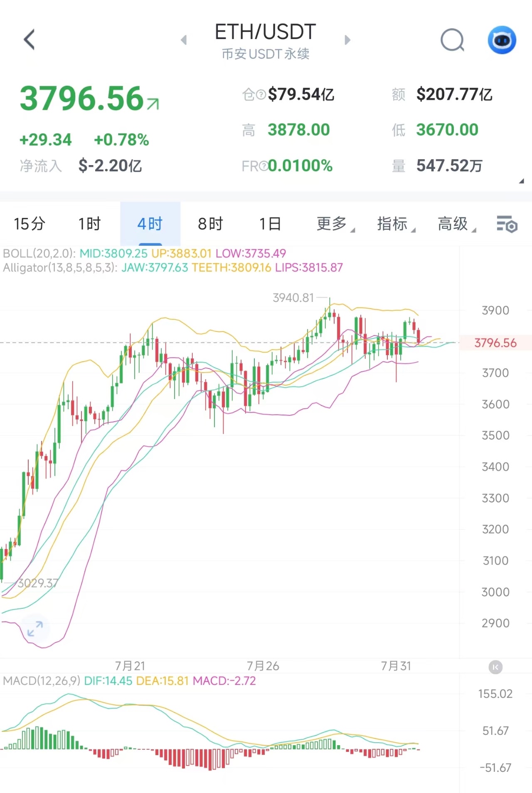Tap the back arrow icon
The width and height of the screenshot is (532, 793).
tap(29, 40)
